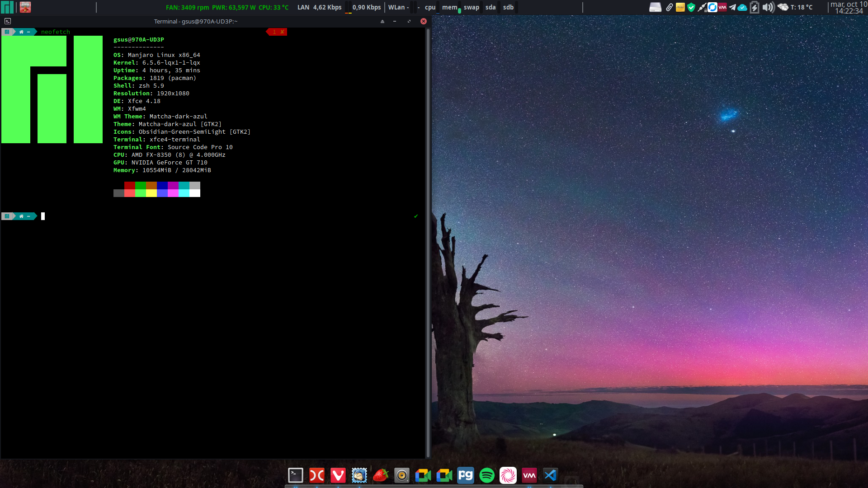Click the bright green color block in neofetch palette

[x=141, y=193]
